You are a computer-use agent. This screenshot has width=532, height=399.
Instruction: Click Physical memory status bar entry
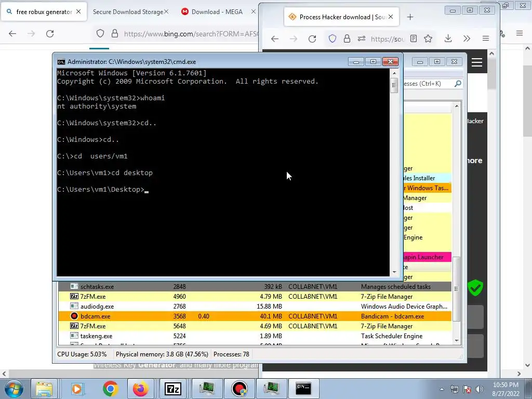pyautogui.click(x=162, y=354)
